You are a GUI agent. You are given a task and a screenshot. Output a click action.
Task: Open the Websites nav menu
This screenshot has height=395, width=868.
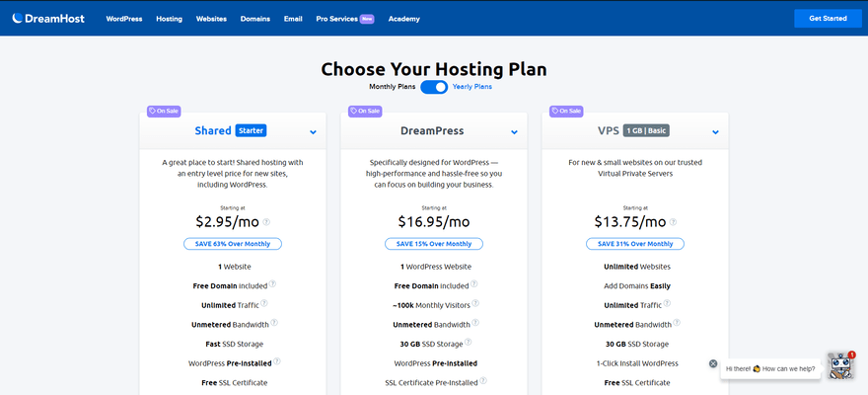coord(211,19)
